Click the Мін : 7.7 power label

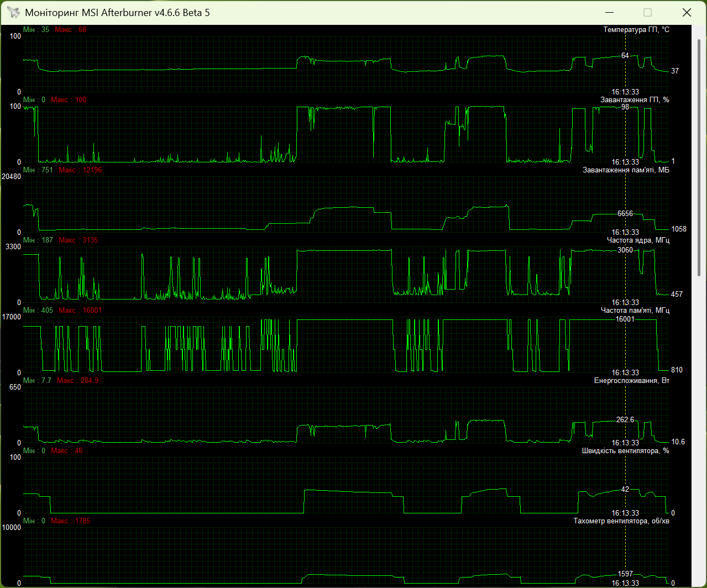(37, 380)
